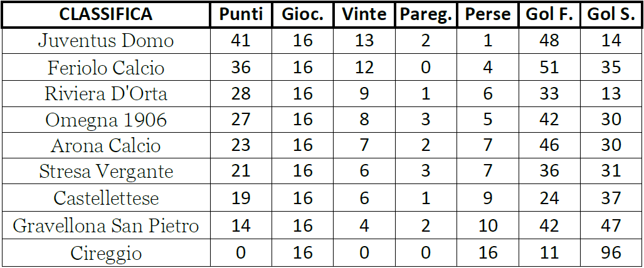Select Feriolo Calcio's 51 goals scored cell
Viewport: 644px width, 268px height.
(x=549, y=67)
